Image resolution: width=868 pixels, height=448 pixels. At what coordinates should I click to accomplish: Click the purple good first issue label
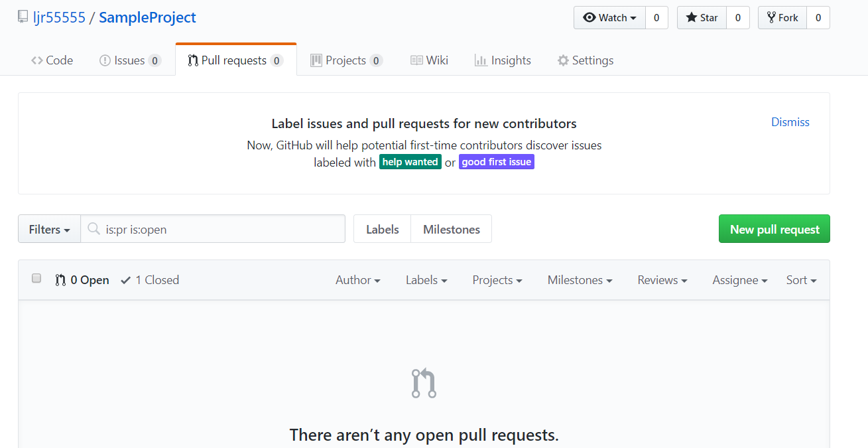(x=497, y=162)
